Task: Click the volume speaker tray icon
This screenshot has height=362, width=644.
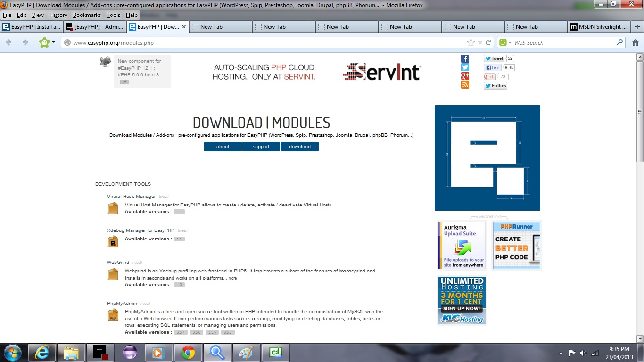Action: tap(583, 353)
